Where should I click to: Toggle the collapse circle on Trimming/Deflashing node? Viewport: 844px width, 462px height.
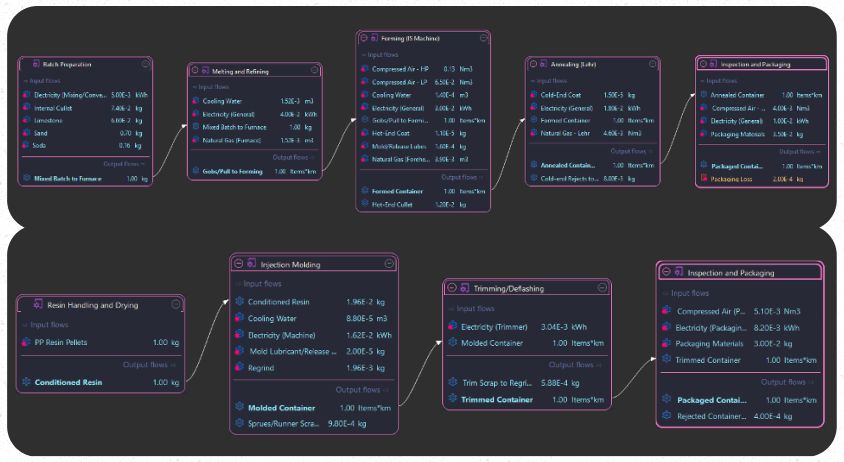451,287
